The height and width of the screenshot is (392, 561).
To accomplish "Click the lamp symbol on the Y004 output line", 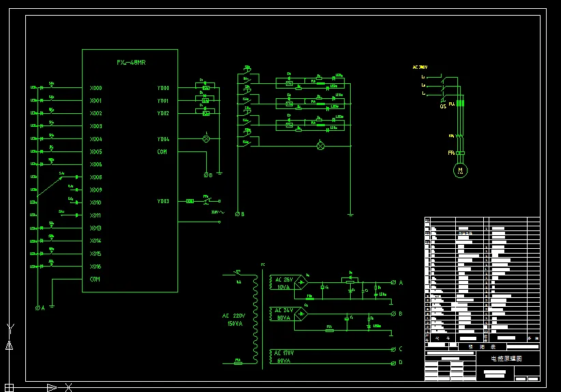I will pos(206,139).
